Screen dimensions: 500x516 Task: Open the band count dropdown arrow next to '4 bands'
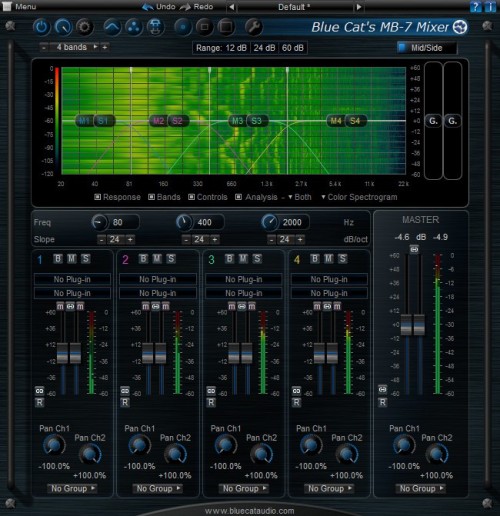(96, 47)
